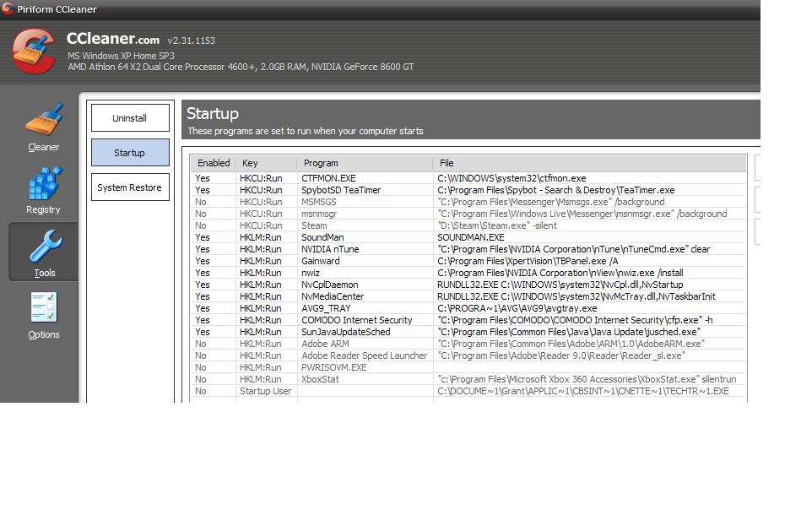Select the Tools wrench icon
Image resolution: width=812 pixels, height=510 pixels.
44,247
